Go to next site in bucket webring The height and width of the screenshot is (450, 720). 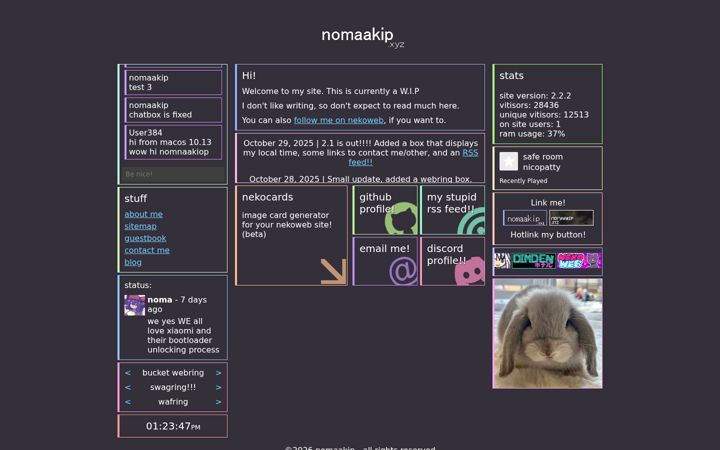(219, 373)
